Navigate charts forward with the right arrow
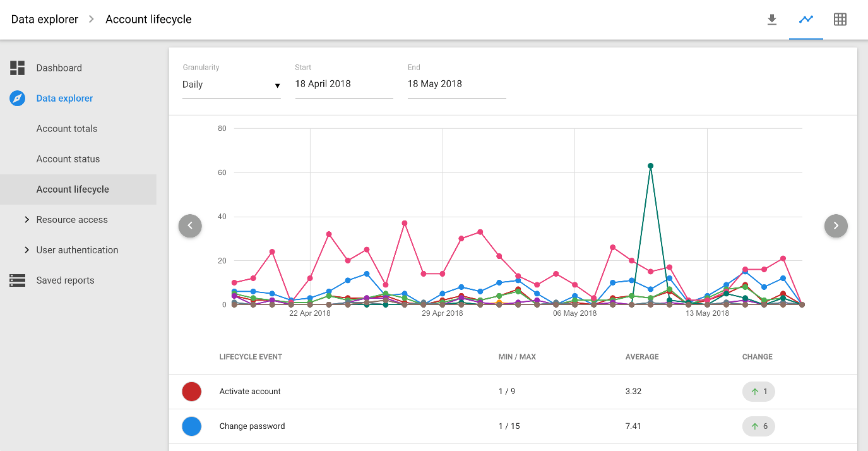Image resolution: width=868 pixels, height=451 pixels. point(836,225)
